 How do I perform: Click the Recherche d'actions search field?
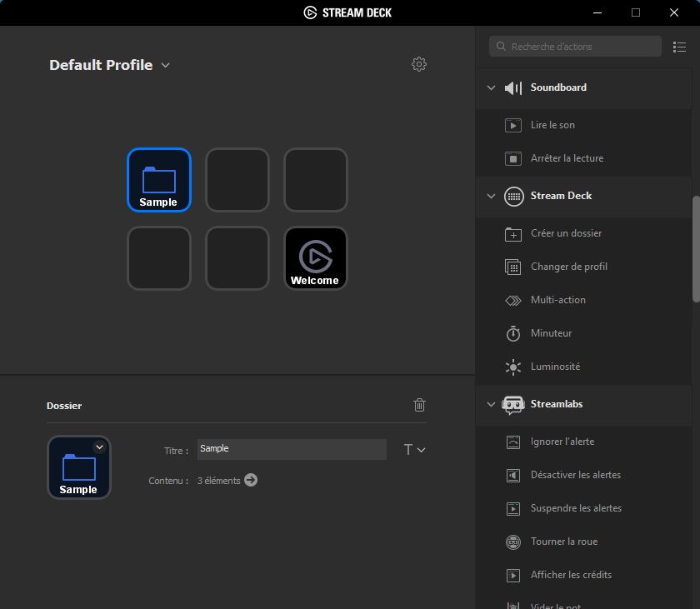[575, 47]
